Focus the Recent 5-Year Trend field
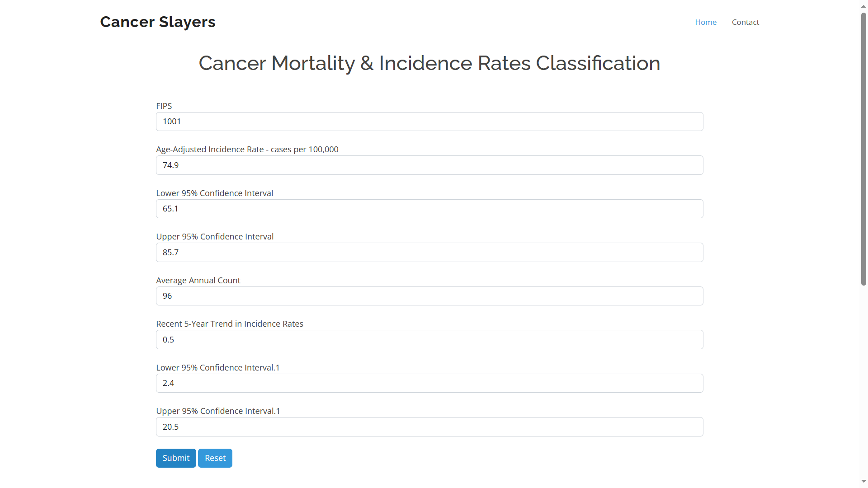This screenshot has width=868, height=488. [429, 340]
